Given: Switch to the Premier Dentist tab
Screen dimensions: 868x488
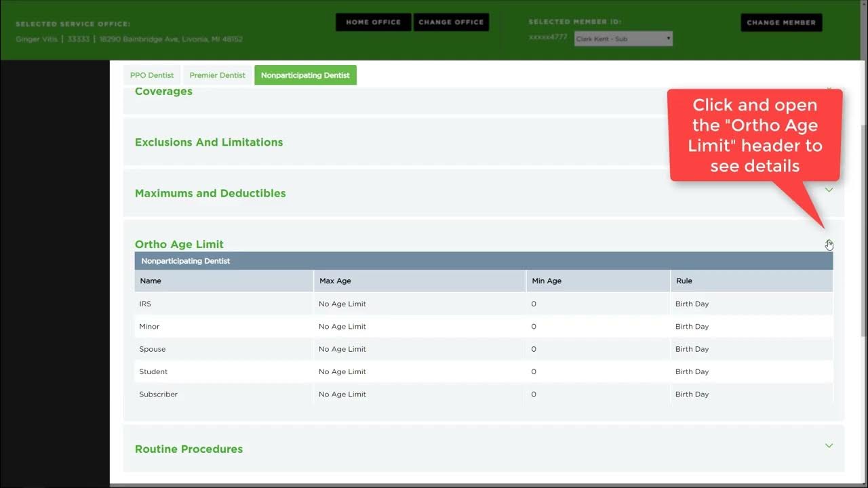Looking at the screenshot, I should pos(218,75).
